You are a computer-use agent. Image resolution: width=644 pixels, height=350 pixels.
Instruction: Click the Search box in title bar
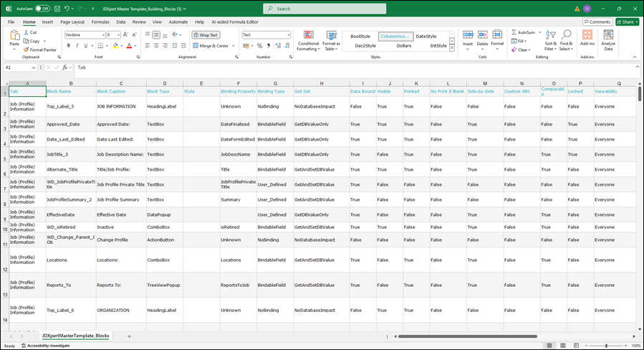pos(325,9)
